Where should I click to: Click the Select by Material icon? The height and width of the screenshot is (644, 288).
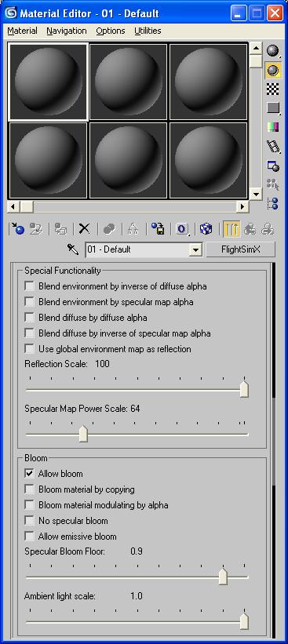[x=273, y=184]
